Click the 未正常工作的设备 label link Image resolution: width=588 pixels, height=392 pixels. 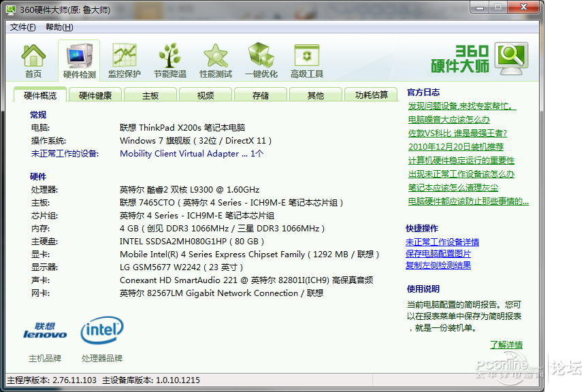65,153
